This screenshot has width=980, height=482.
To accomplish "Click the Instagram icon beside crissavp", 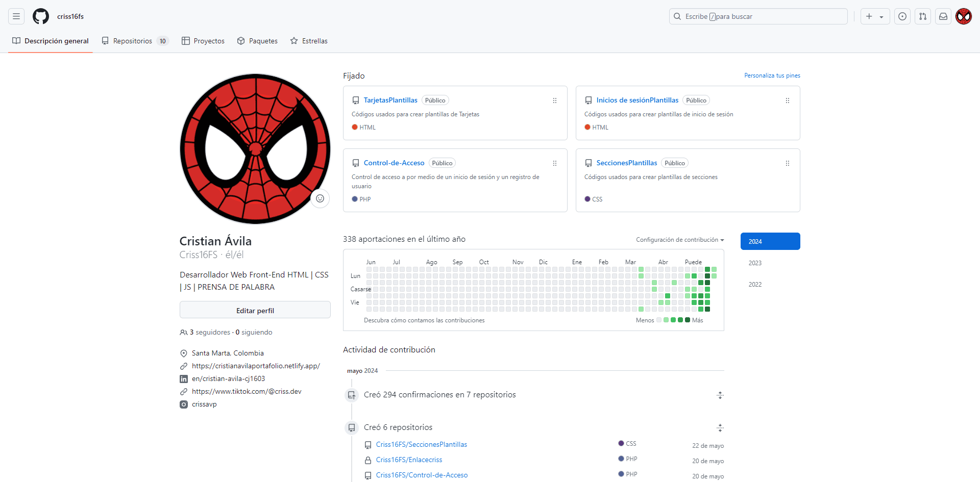I will click(184, 404).
